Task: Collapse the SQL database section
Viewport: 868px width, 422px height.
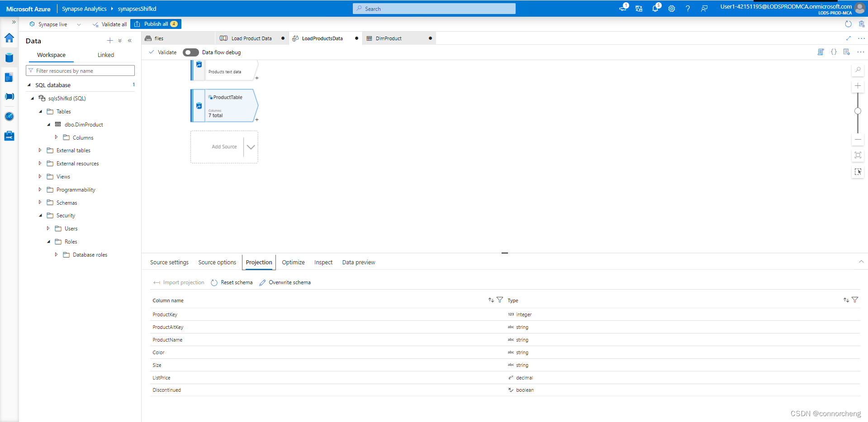Action: [x=29, y=85]
